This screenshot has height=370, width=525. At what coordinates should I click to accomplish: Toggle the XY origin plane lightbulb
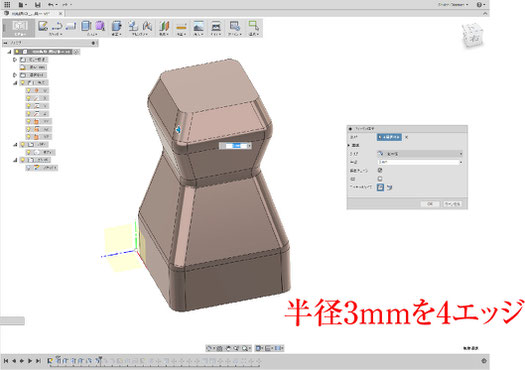[x=29, y=121]
